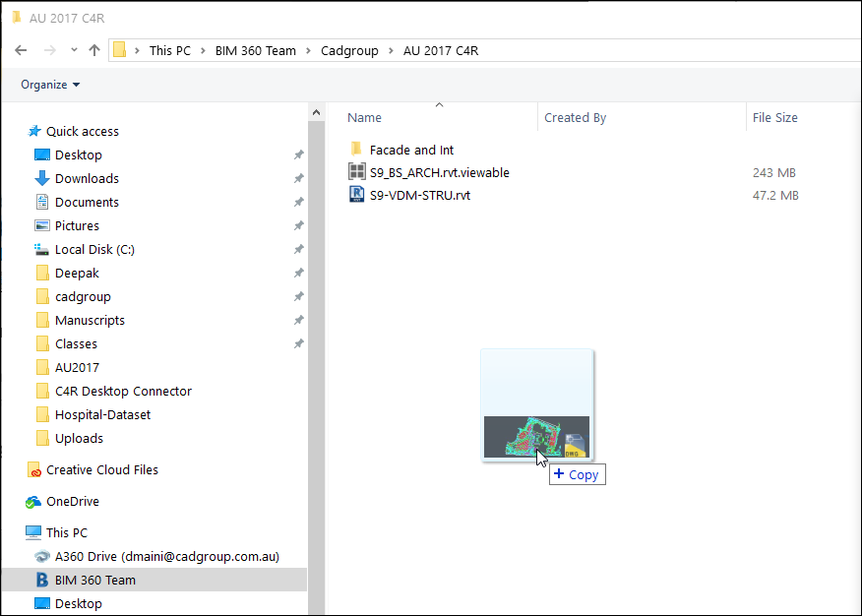Viewport: 862px width, 616px height.
Task: Open pinned Desktop under Quick access
Action: coord(79,154)
